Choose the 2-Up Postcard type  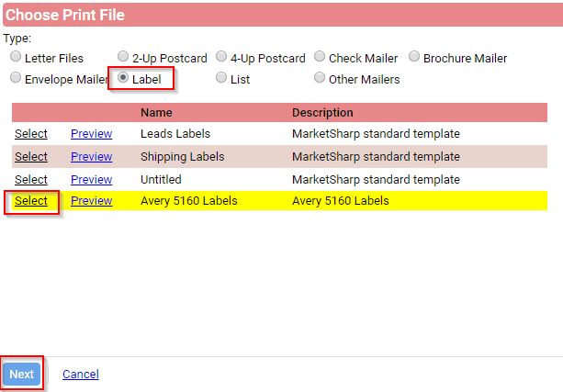123,56
